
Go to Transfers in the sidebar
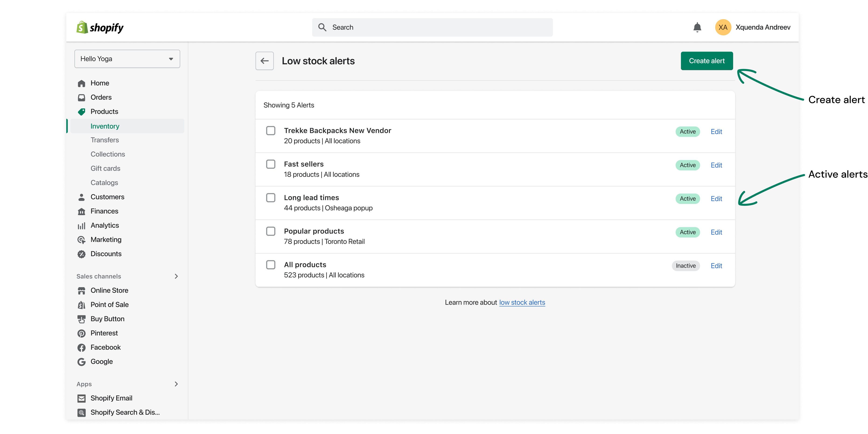click(x=105, y=140)
